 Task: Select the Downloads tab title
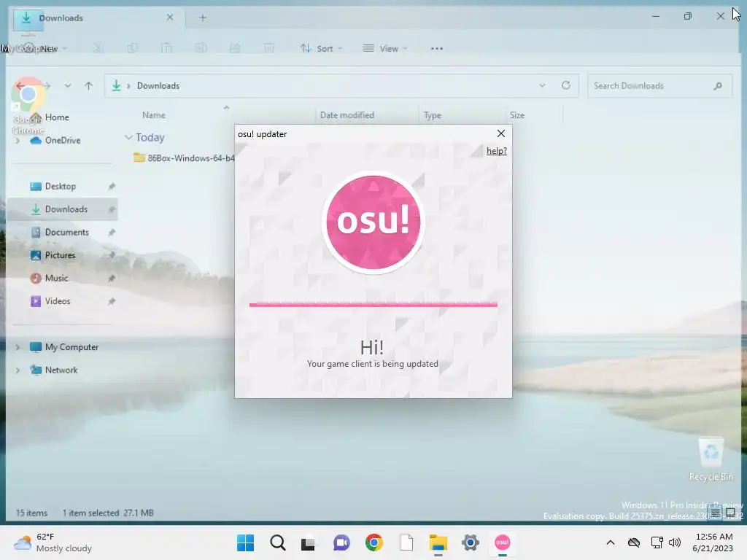pos(61,18)
